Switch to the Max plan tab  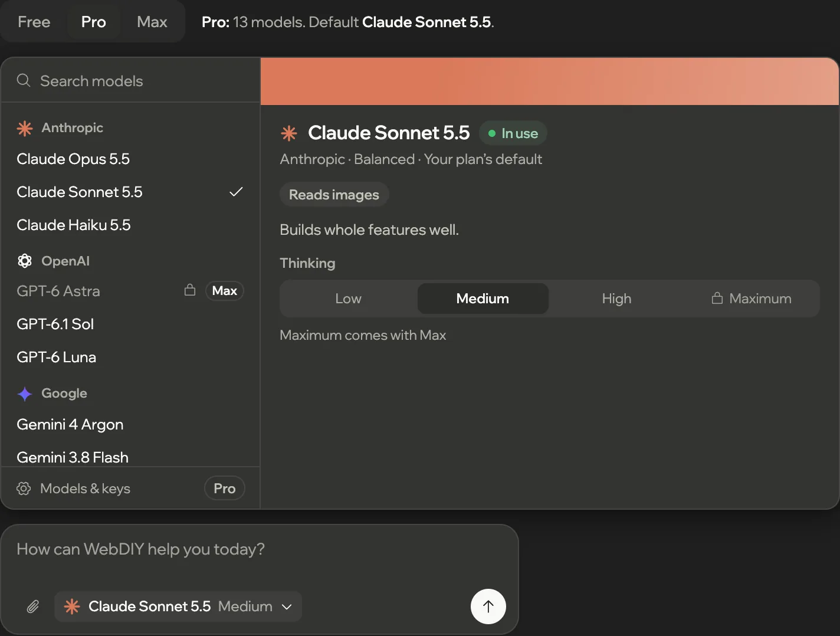pyautogui.click(x=152, y=22)
